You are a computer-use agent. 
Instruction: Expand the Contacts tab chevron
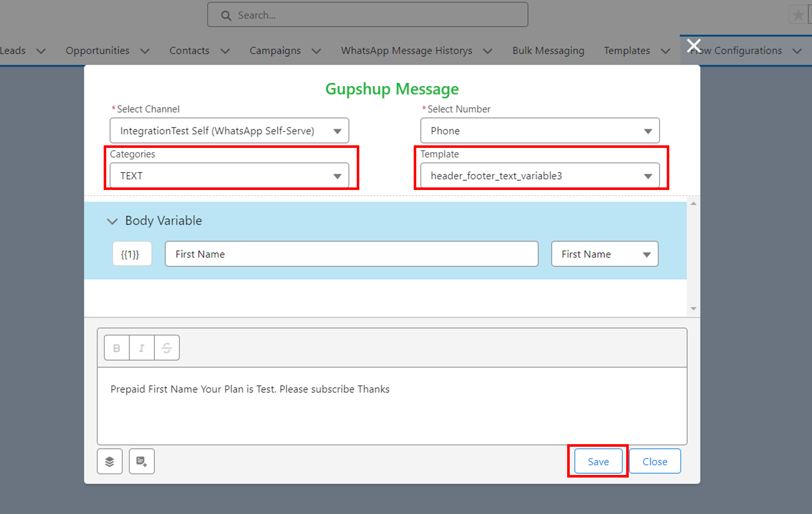click(x=225, y=51)
